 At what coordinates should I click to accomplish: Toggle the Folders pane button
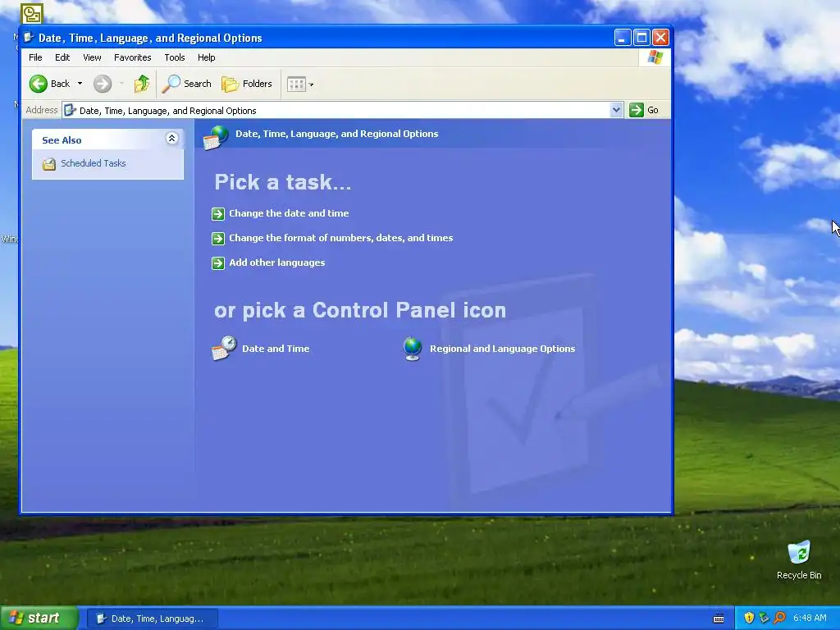(247, 84)
